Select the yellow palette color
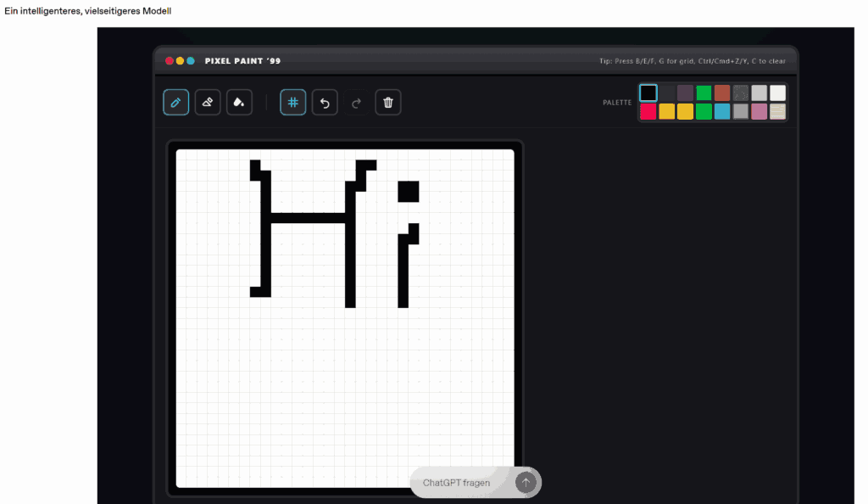 tap(666, 111)
